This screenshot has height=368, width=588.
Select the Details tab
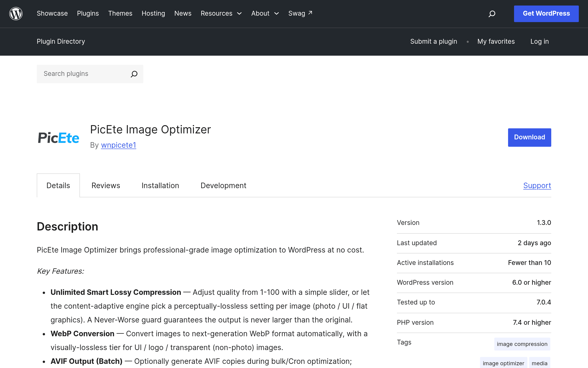point(58,185)
